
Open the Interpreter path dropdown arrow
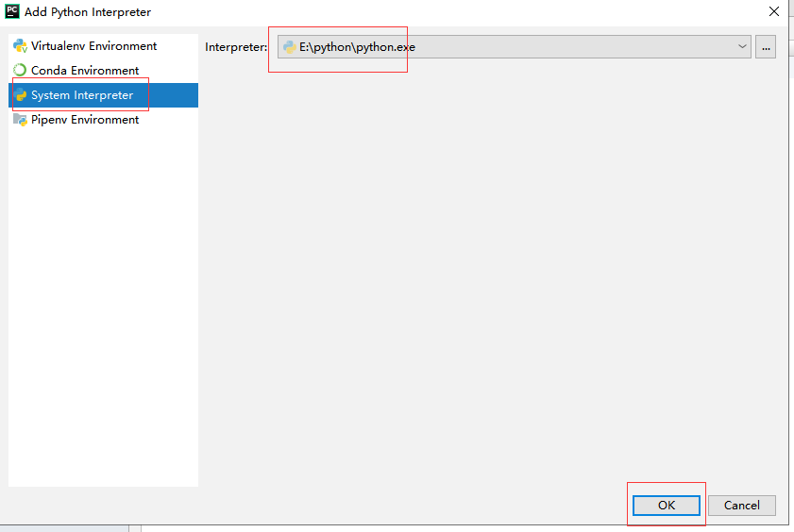click(x=742, y=46)
